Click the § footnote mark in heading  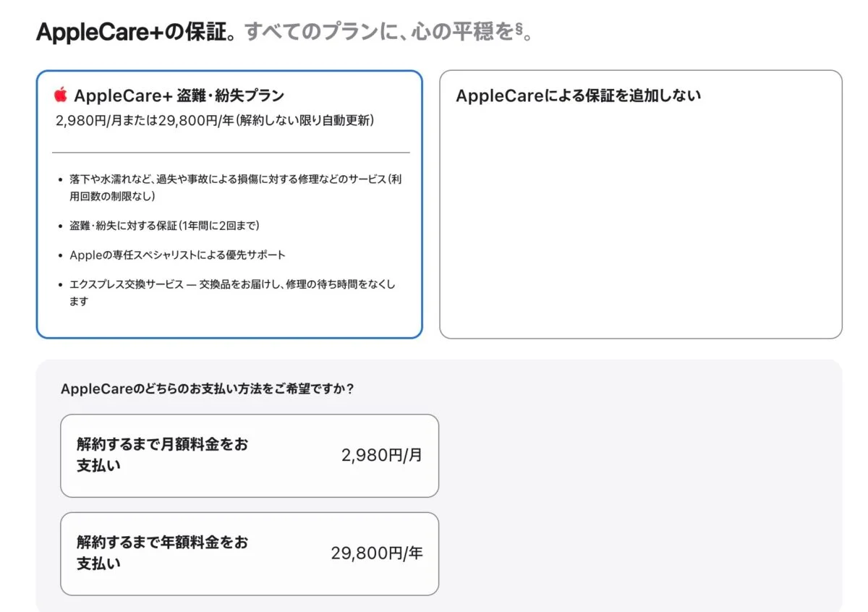coord(519,31)
